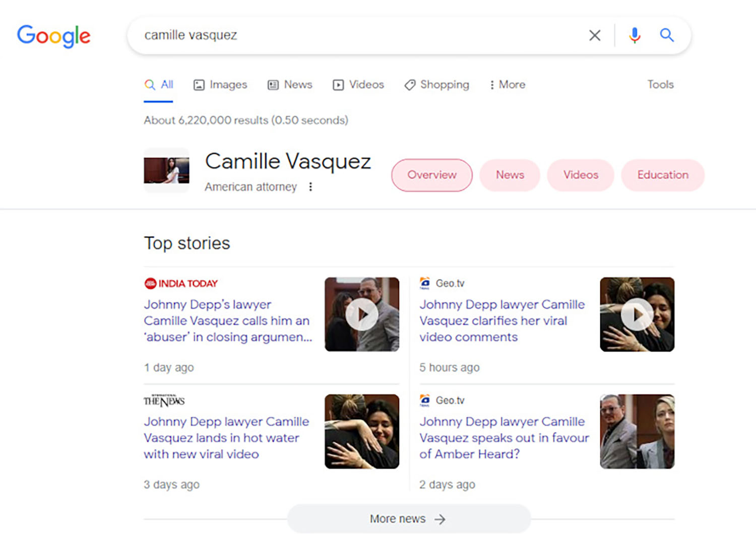Switch to the Images tab

point(220,85)
